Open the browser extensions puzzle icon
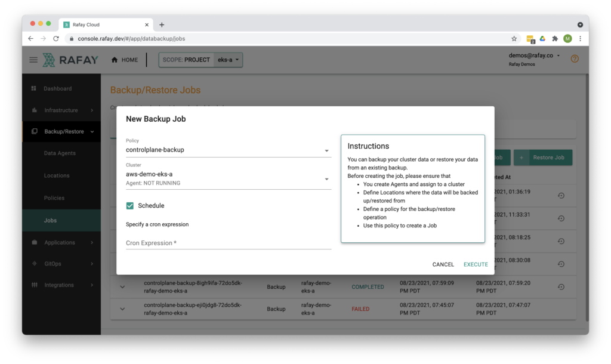This screenshot has height=364, width=611. [555, 39]
